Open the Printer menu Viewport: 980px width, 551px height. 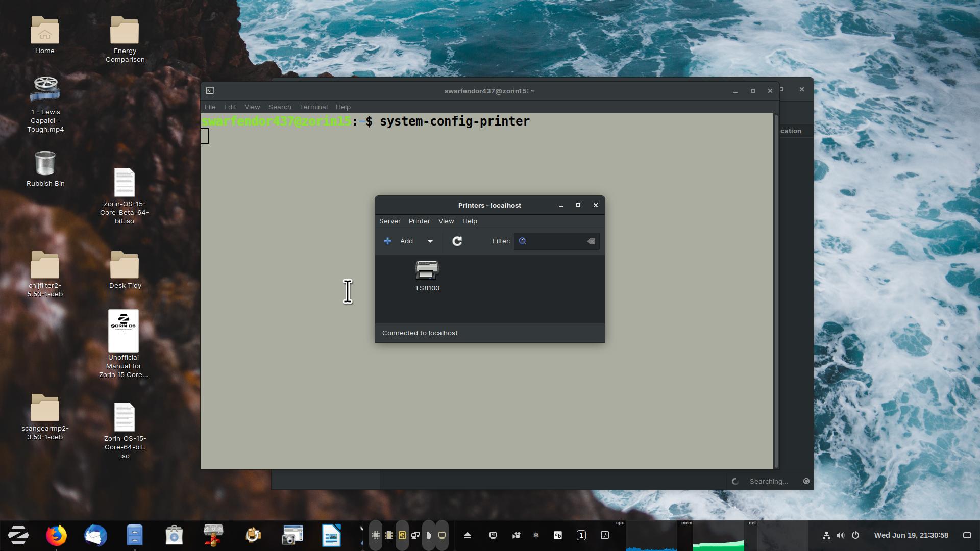pos(419,221)
